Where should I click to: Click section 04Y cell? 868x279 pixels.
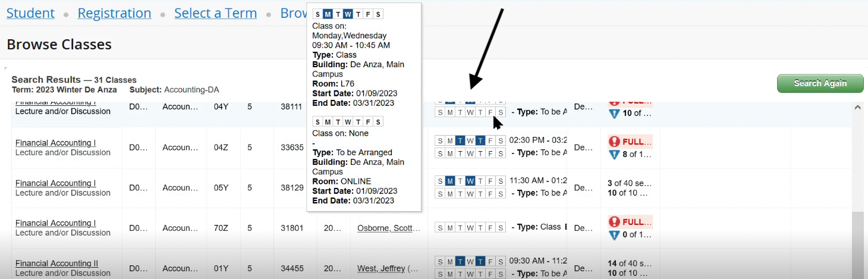click(221, 107)
